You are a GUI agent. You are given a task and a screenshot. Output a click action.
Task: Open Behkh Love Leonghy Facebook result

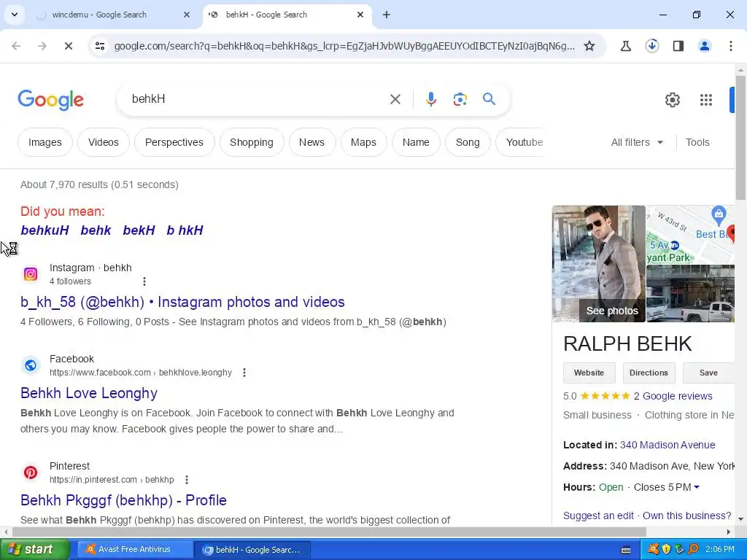(89, 393)
